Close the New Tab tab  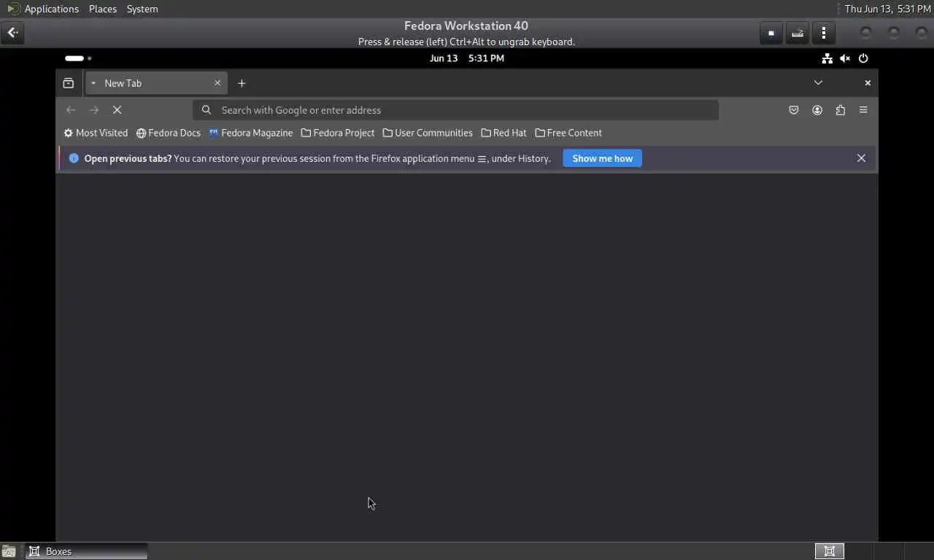tap(217, 83)
